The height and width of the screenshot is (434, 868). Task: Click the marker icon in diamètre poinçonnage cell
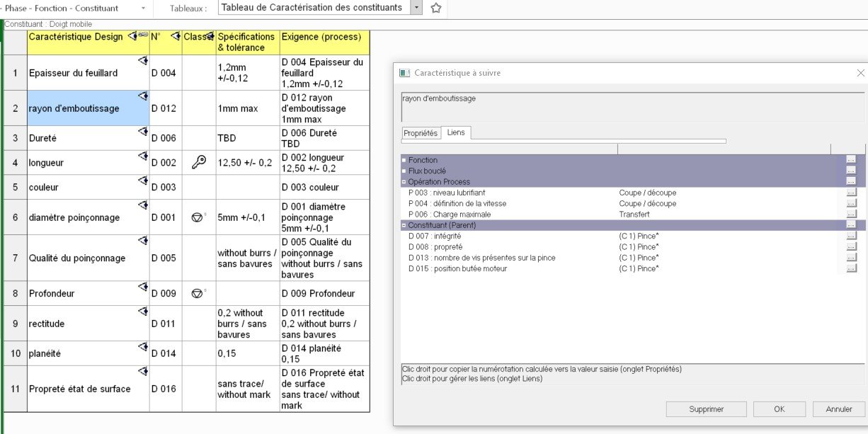[143, 205]
